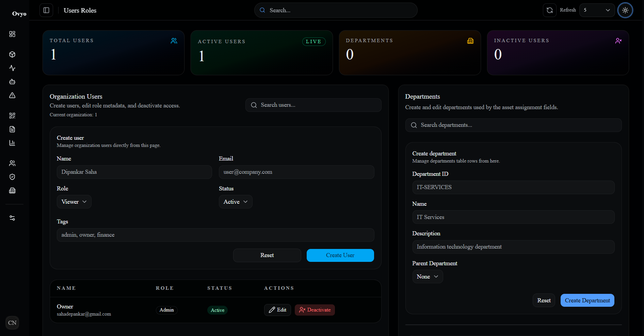644x336 pixels.
Task: Open the cube assets icon in sidebar
Action: (12, 54)
